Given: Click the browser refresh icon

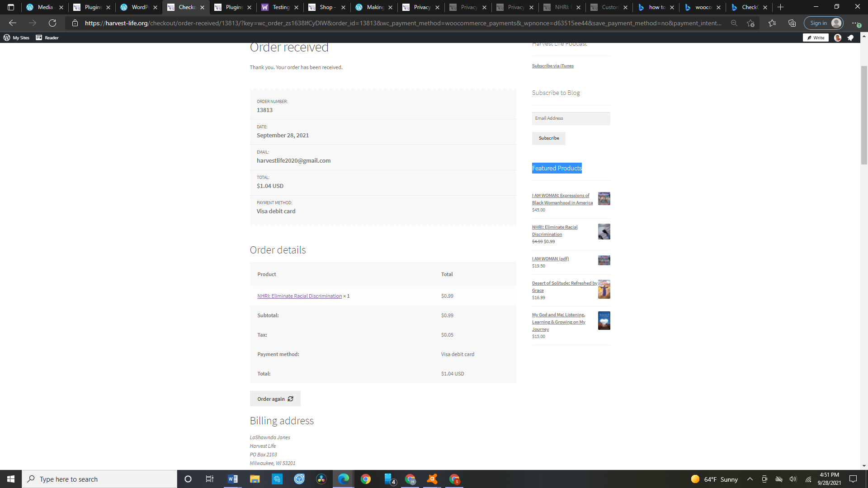Looking at the screenshot, I should (x=52, y=23).
